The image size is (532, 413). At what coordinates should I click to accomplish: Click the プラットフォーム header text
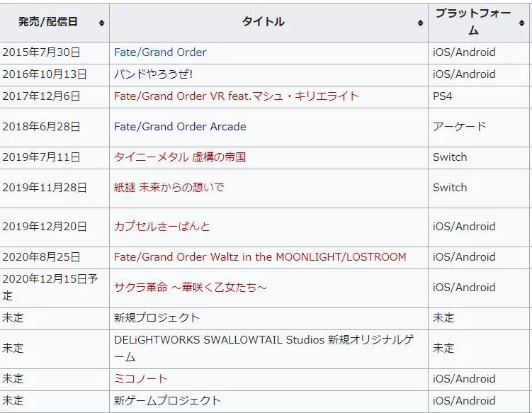(473, 22)
